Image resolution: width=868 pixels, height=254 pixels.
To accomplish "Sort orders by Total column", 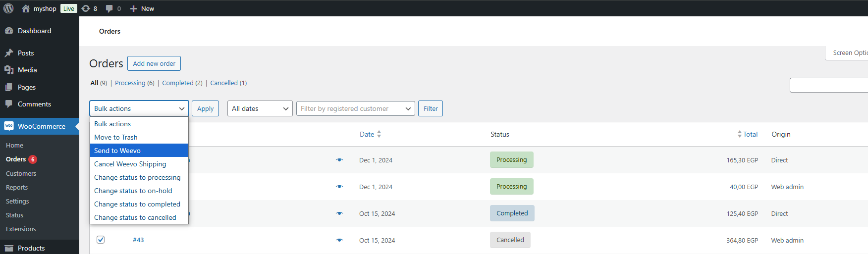I will (x=750, y=134).
